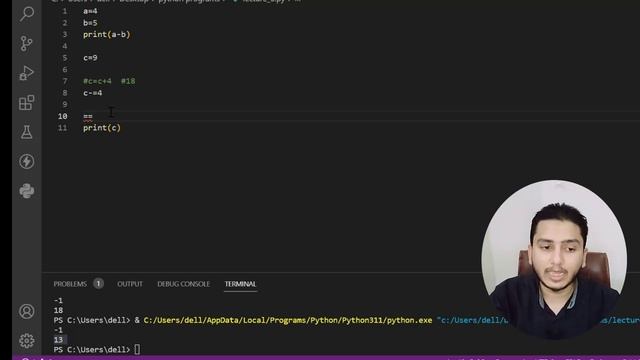Open the Manage settings gear
This screenshot has width=640, height=360.
27,341
